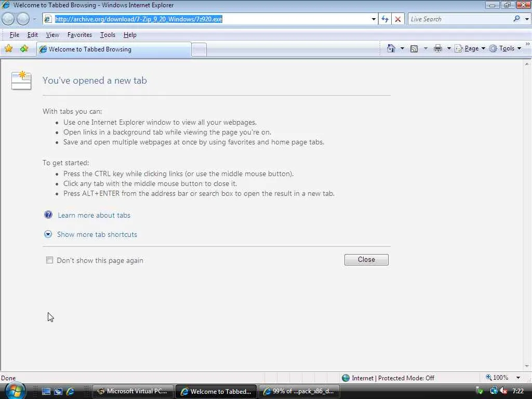Click the muted volume tray icon
Viewport: 532px width, 399px height.
503,391
